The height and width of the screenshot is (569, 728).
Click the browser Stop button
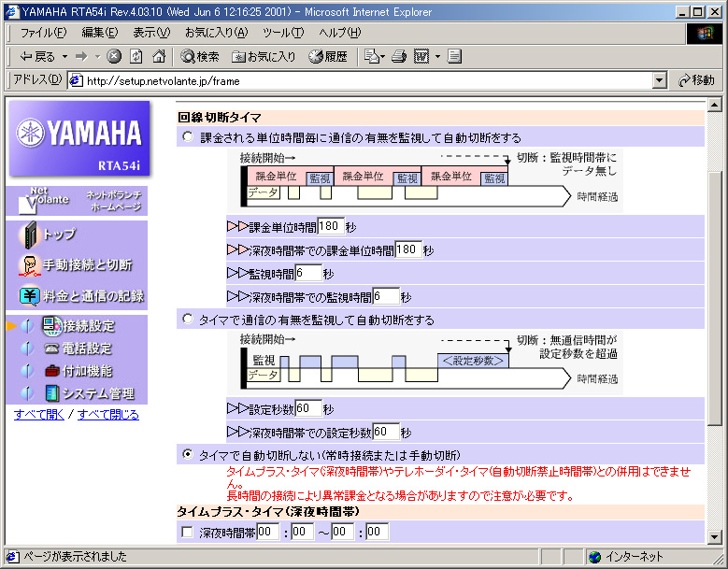pyautogui.click(x=114, y=56)
